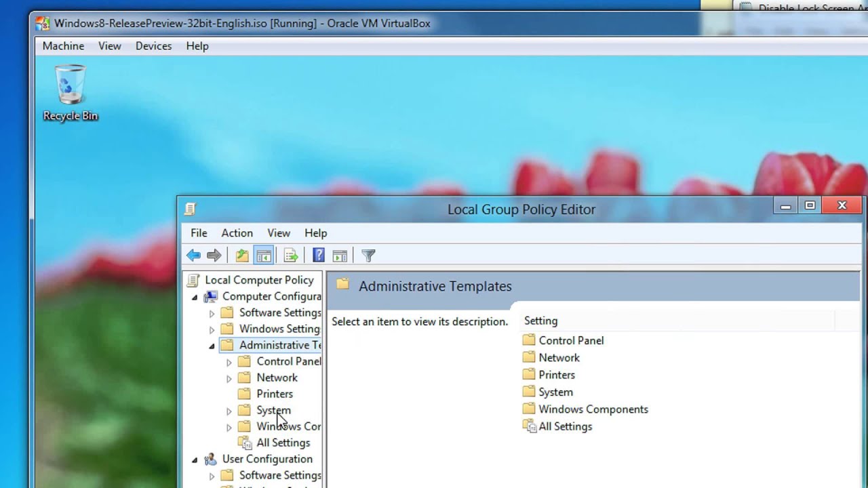Expand the System tree node
The width and height of the screenshot is (868, 488).
click(229, 411)
